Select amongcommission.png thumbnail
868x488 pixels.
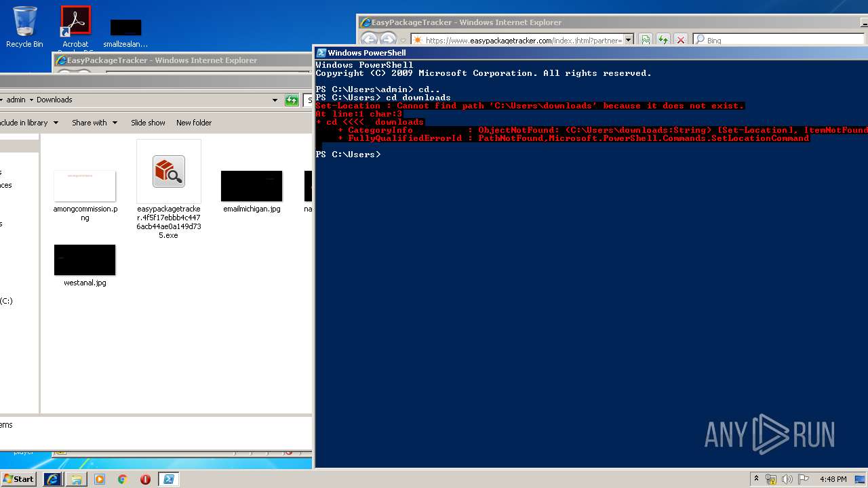coord(85,186)
